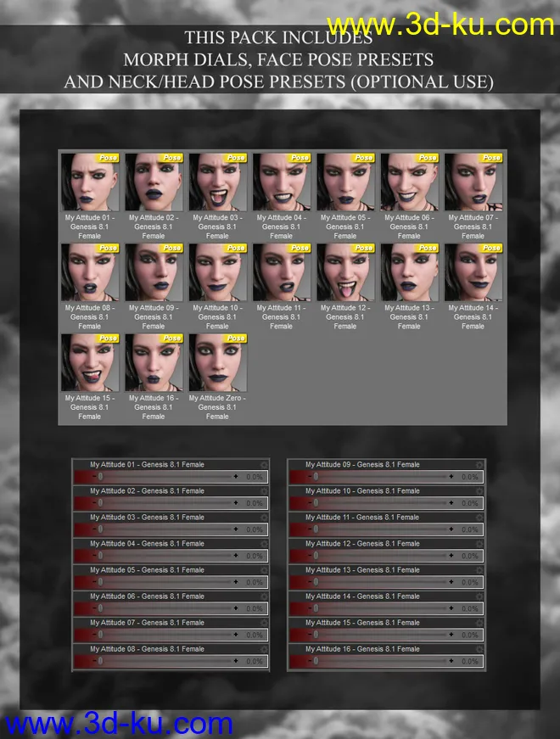Open gear settings for My Attitude 01 dial
This screenshot has width=560, height=739.
(x=264, y=465)
